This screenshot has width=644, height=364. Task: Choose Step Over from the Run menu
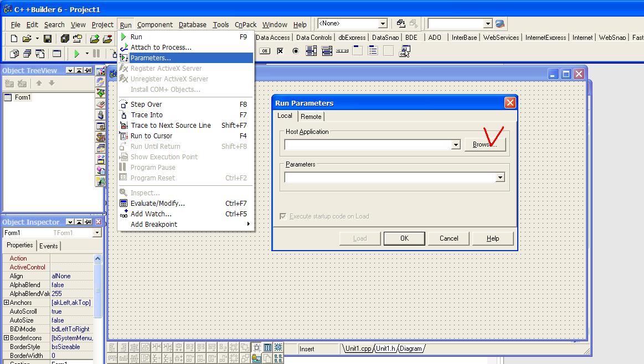(146, 104)
